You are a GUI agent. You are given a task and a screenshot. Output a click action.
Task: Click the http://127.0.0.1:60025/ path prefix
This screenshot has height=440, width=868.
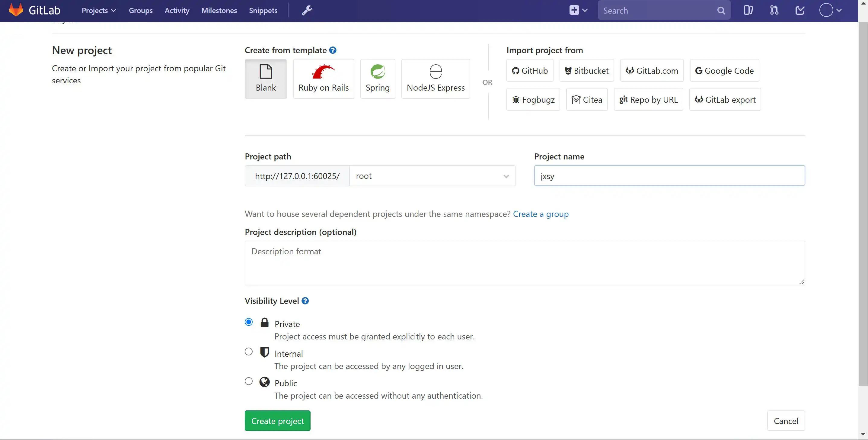(x=297, y=176)
